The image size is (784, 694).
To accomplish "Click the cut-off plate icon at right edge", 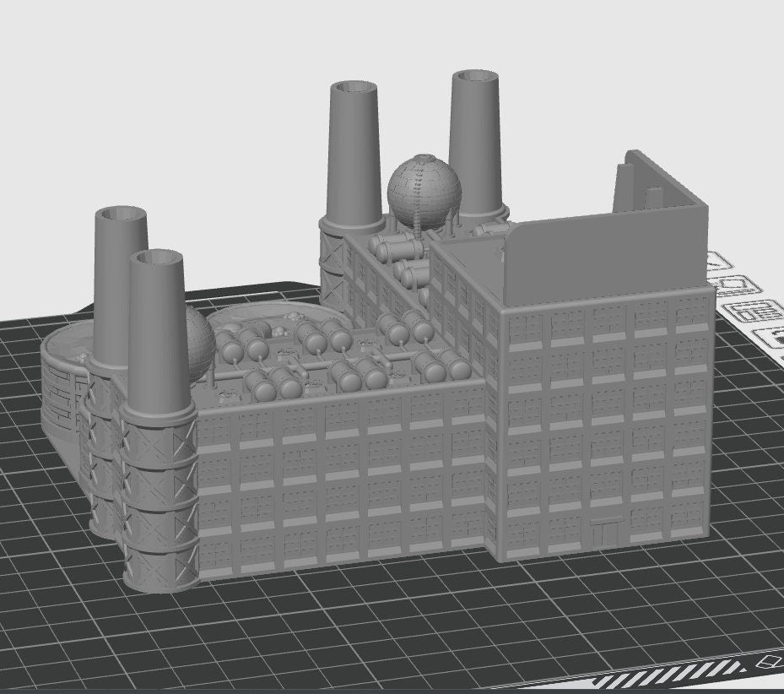I will (775, 339).
